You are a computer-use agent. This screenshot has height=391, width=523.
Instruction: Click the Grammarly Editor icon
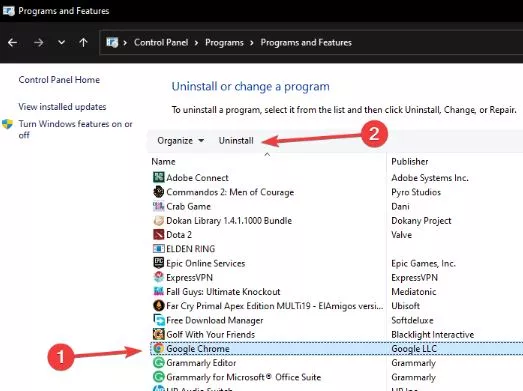[x=158, y=363]
